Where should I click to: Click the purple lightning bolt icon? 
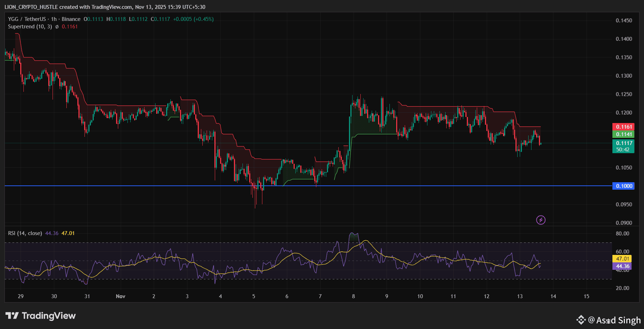540,220
